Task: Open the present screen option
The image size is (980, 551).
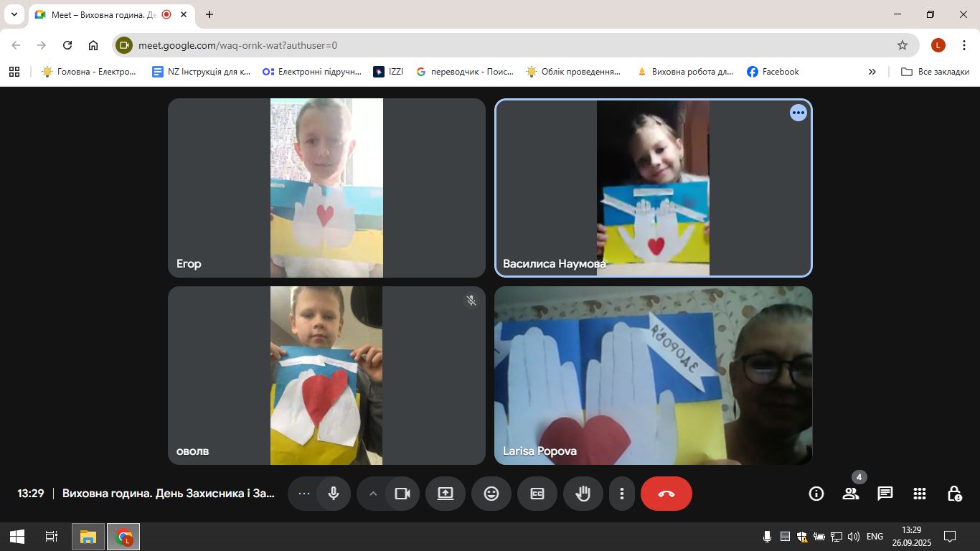Action: tap(446, 494)
